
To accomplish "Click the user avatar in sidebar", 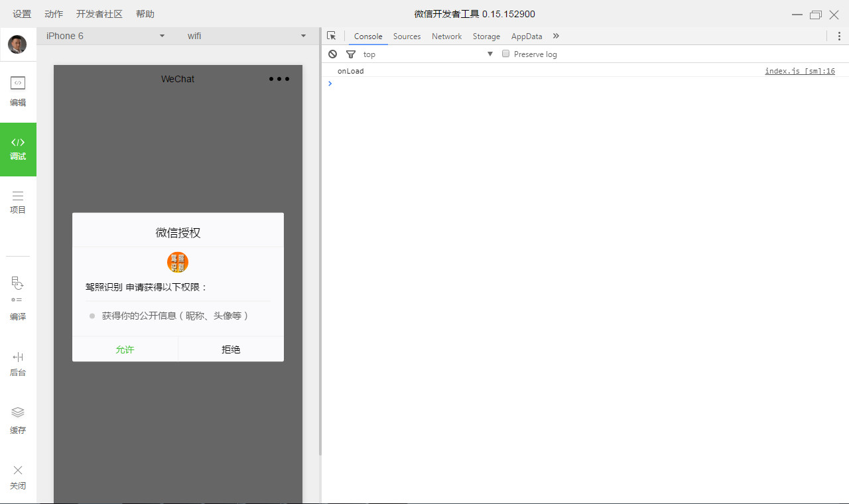I will pos(17,44).
